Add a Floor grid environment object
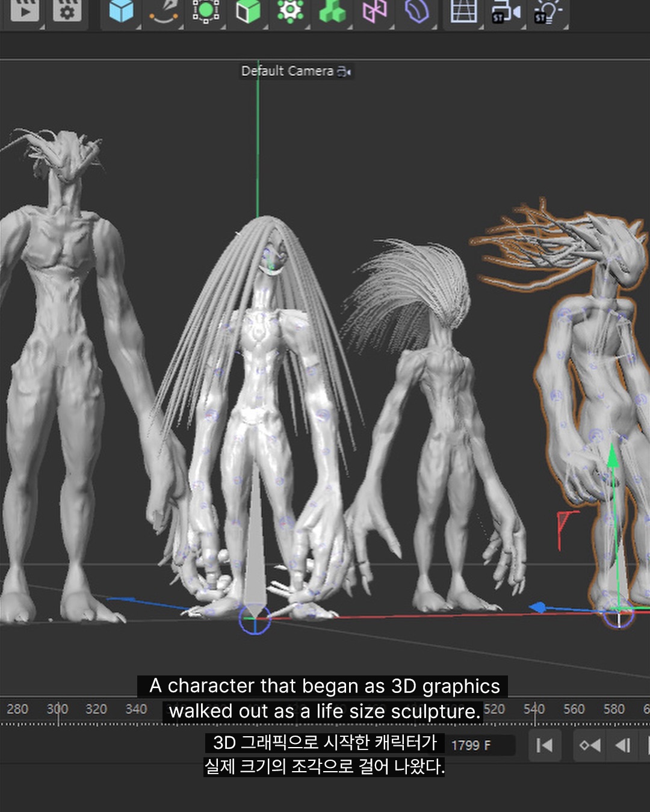This screenshot has width=650, height=812. (x=463, y=11)
